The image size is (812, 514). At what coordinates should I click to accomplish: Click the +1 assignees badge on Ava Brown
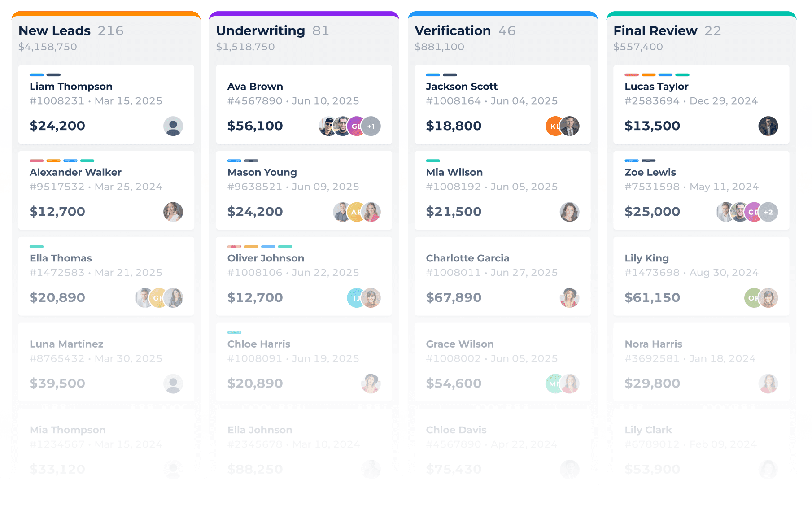coord(371,126)
